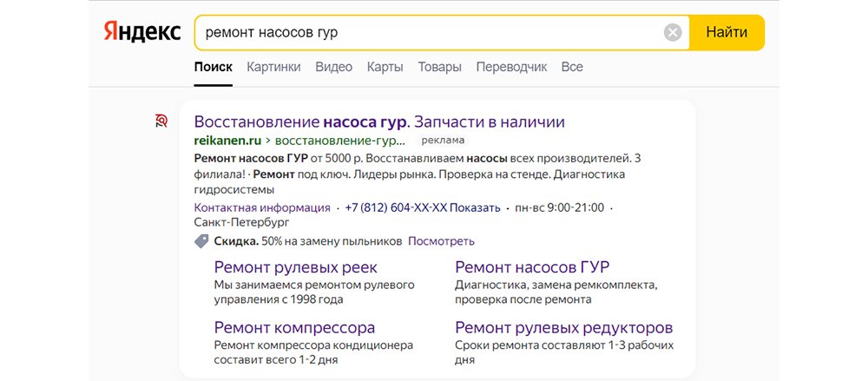Click the red site favicon beside the ad
This screenshot has width=868, height=381.
pos(161,122)
